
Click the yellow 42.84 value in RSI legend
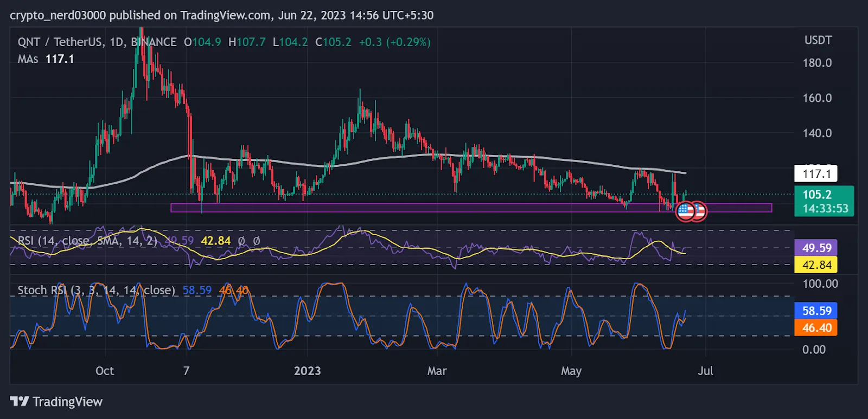[x=215, y=241]
